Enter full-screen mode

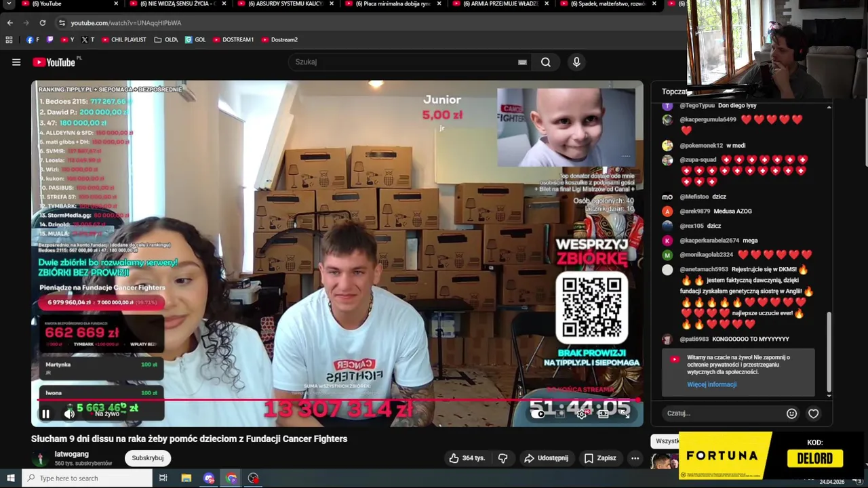point(626,413)
